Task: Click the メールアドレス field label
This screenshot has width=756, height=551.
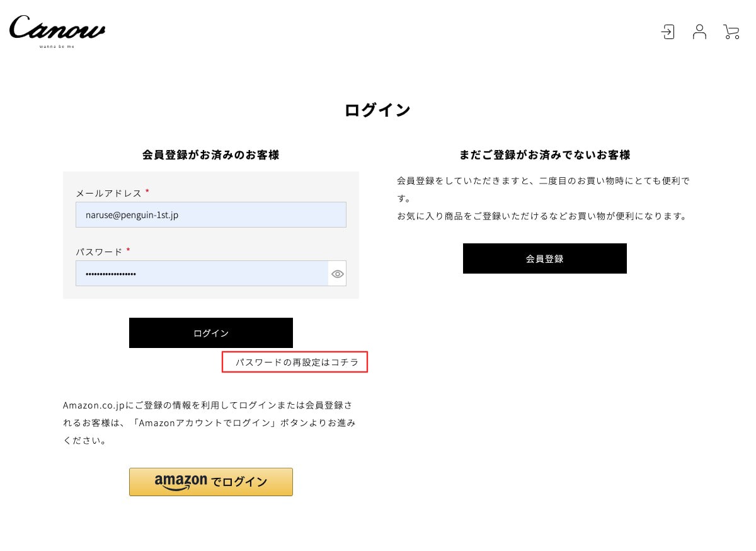Action: point(108,194)
